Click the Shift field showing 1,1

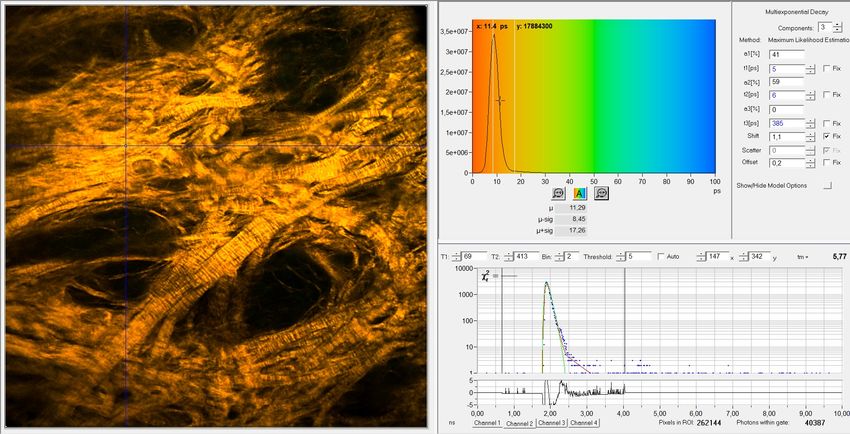tap(787, 137)
